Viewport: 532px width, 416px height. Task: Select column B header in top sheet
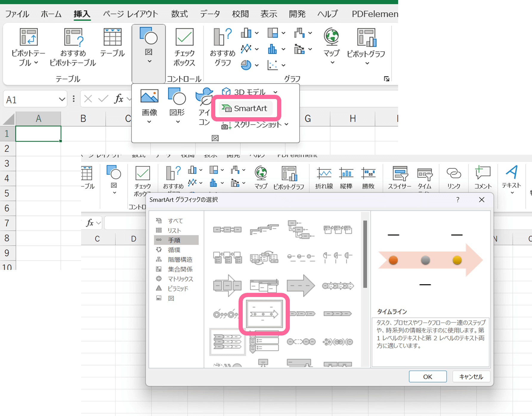(83, 118)
